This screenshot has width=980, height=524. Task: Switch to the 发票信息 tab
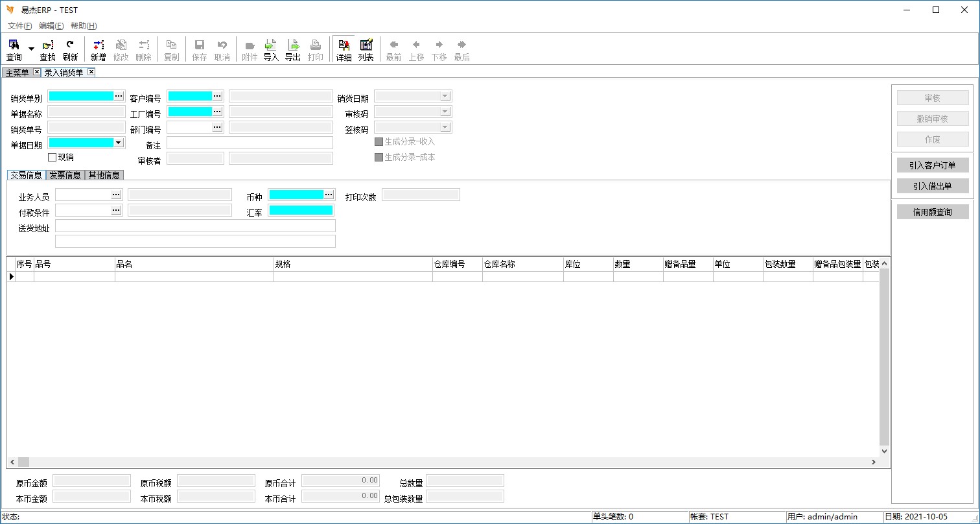point(65,175)
